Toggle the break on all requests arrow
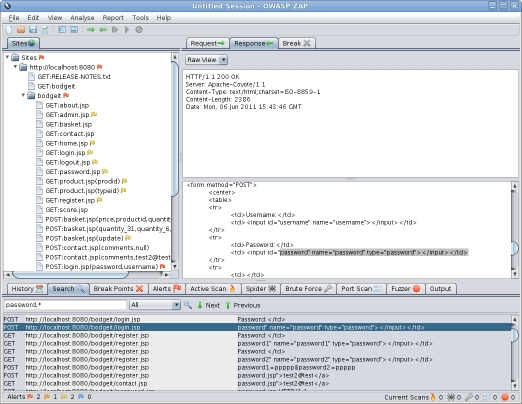Image resolution: width=522 pixels, height=404 pixels. (91, 30)
